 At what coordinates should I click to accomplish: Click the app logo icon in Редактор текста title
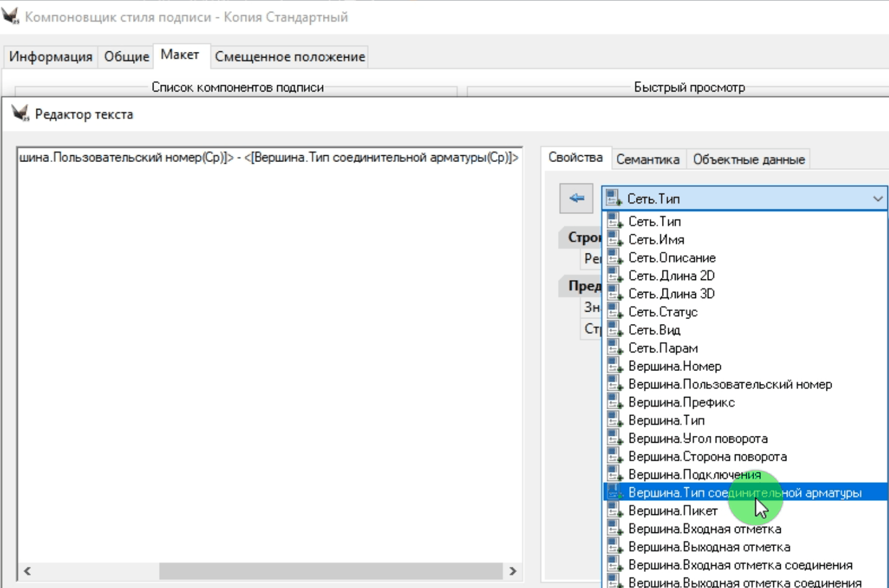click(x=20, y=114)
